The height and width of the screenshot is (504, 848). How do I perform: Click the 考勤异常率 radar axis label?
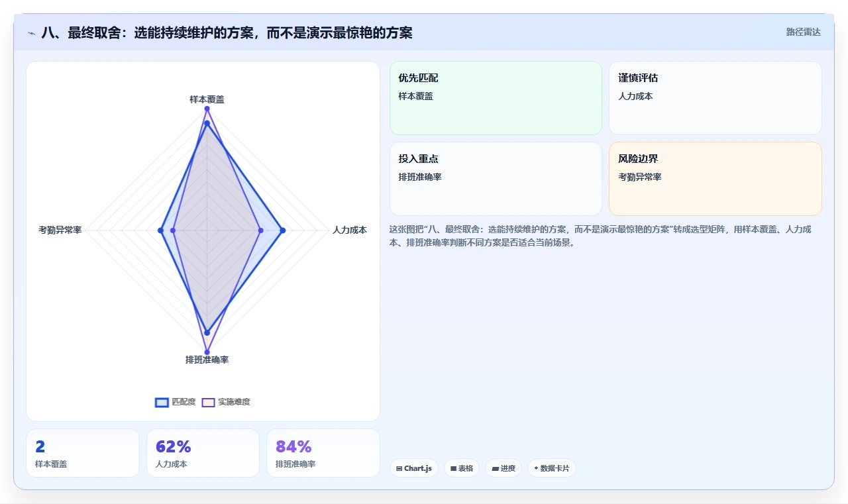60,230
